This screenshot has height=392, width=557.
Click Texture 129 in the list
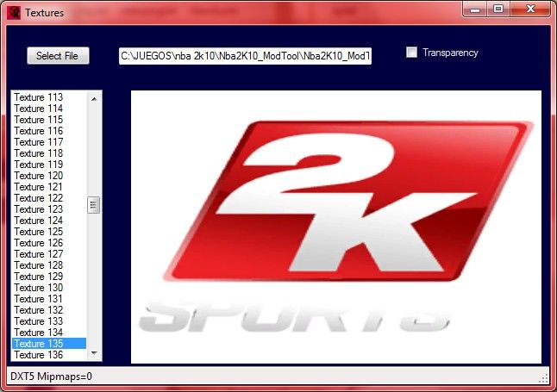tap(39, 277)
